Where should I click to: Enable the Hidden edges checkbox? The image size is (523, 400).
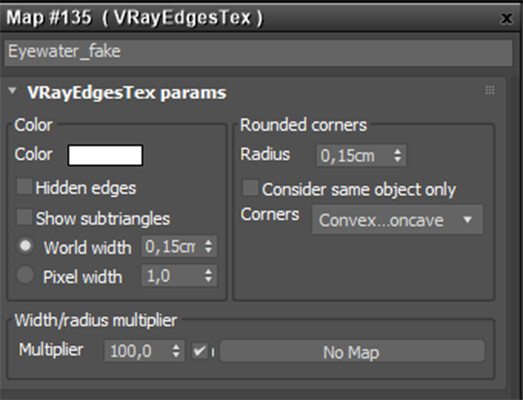coord(24,187)
